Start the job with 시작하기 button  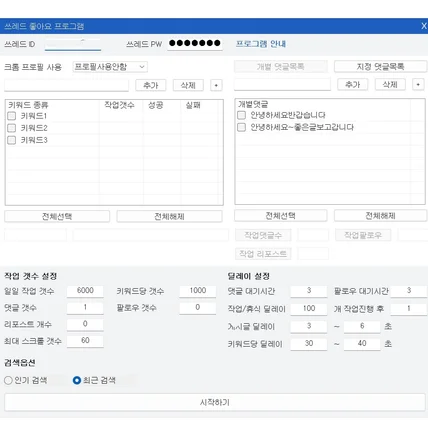click(x=215, y=402)
